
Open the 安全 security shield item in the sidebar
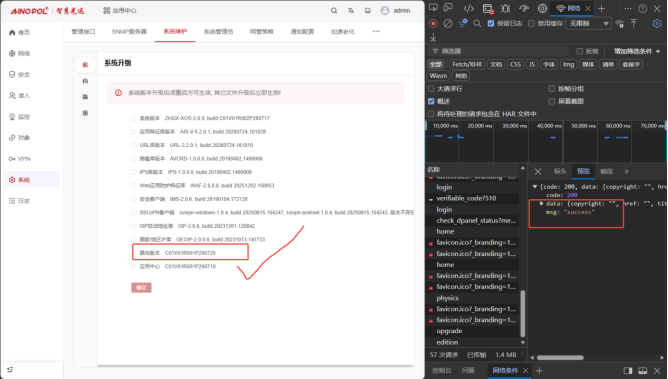point(20,75)
